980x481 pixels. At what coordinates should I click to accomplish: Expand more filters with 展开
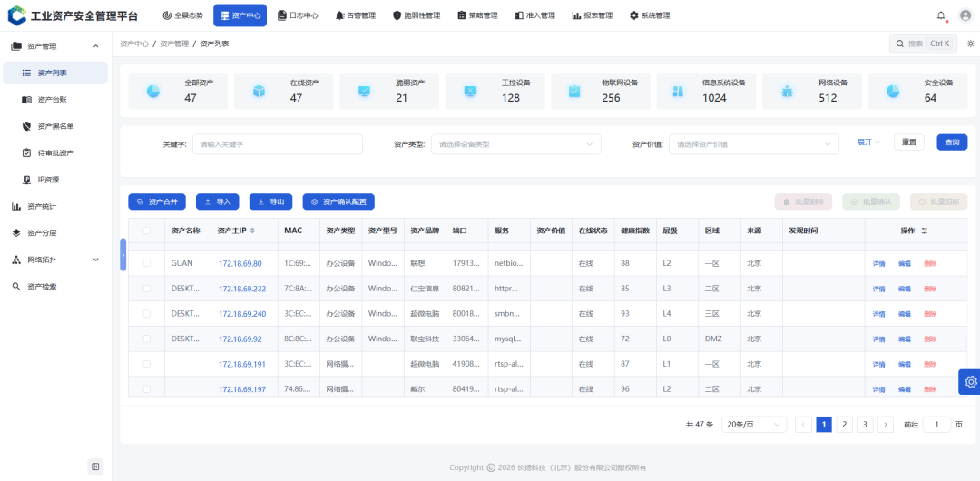click(868, 142)
